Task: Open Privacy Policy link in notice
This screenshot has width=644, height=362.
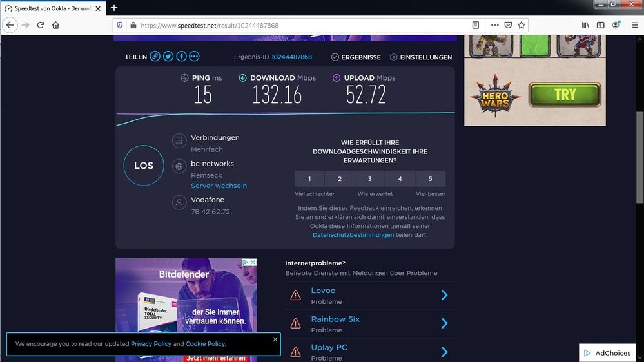Action: pyautogui.click(x=151, y=343)
